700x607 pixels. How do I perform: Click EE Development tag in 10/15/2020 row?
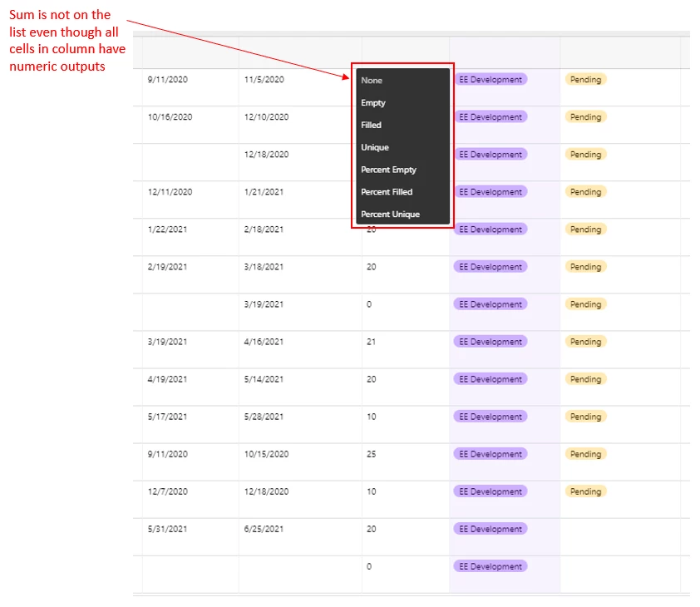pos(490,454)
